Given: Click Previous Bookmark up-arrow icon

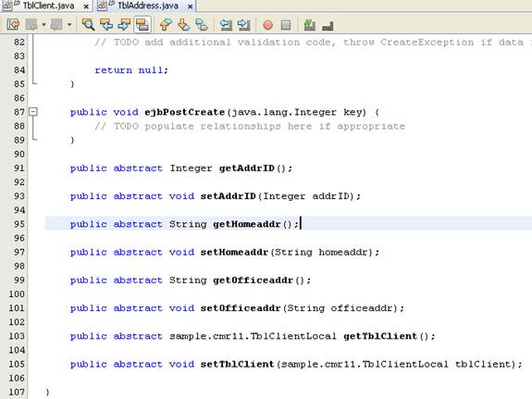Looking at the screenshot, I should click(166, 24).
